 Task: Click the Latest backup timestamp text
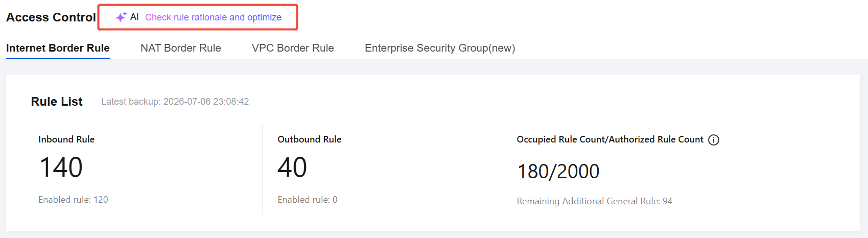pos(175,102)
